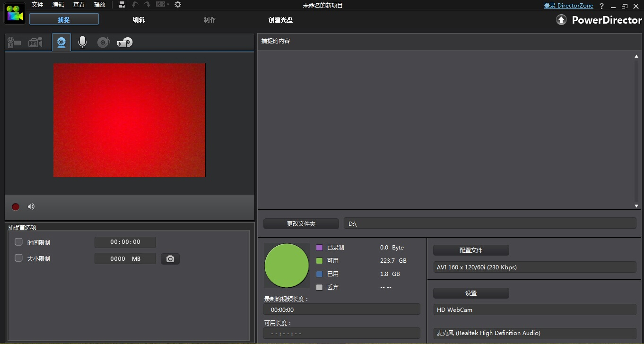
Task: Click the undo arrow icon
Action: click(135, 5)
